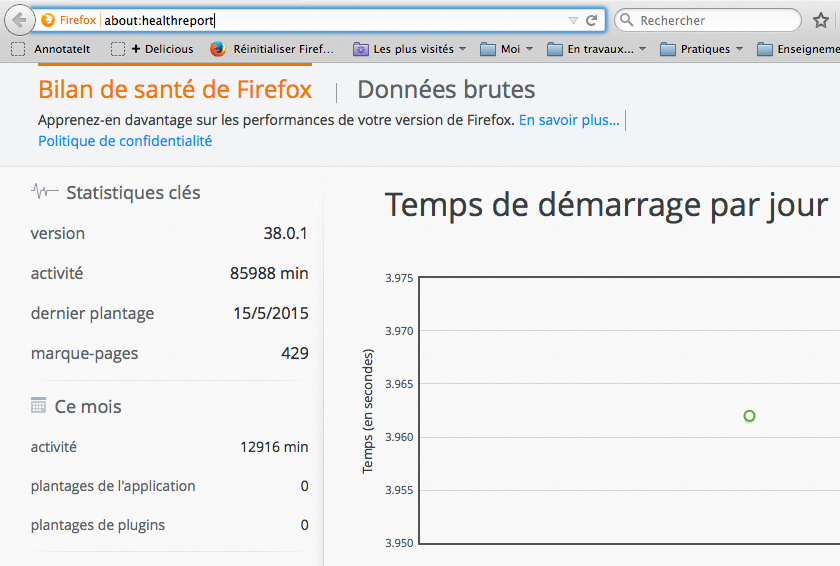Viewport: 840px width, 566px height.
Task: Click the Temps de démarrage par jour title
Action: tap(606, 205)
